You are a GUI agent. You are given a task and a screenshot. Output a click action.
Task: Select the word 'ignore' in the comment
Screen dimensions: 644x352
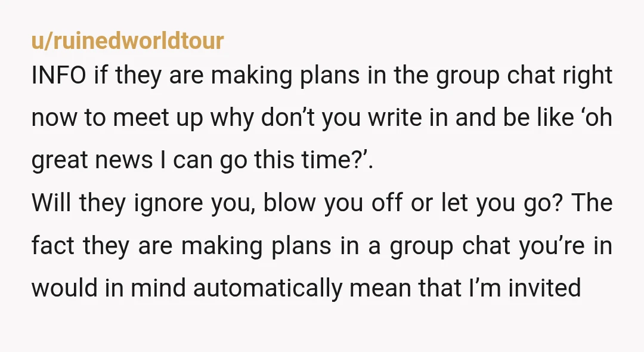[168, 203]
